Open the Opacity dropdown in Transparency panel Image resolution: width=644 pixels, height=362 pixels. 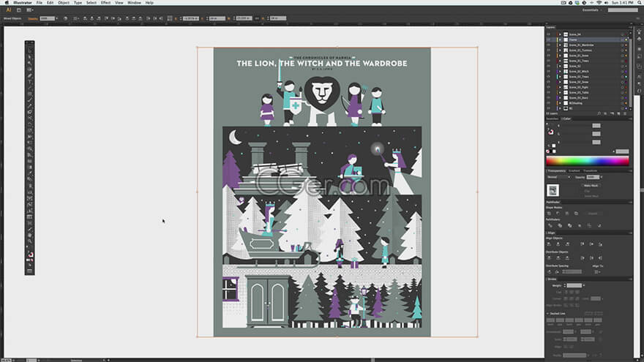[602, 177]
